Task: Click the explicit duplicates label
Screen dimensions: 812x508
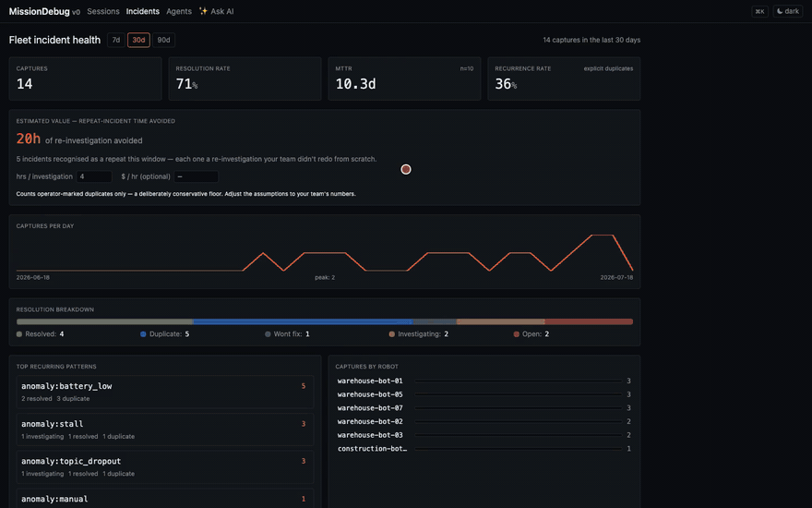Action: (x=608, y=68)
